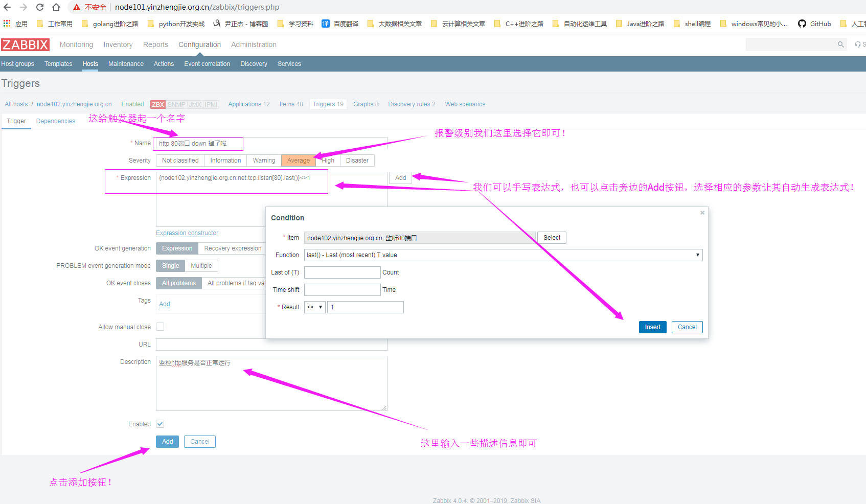
Task: Click Add link under Tags
Action: pyautogui.click(x=165, y=304)
